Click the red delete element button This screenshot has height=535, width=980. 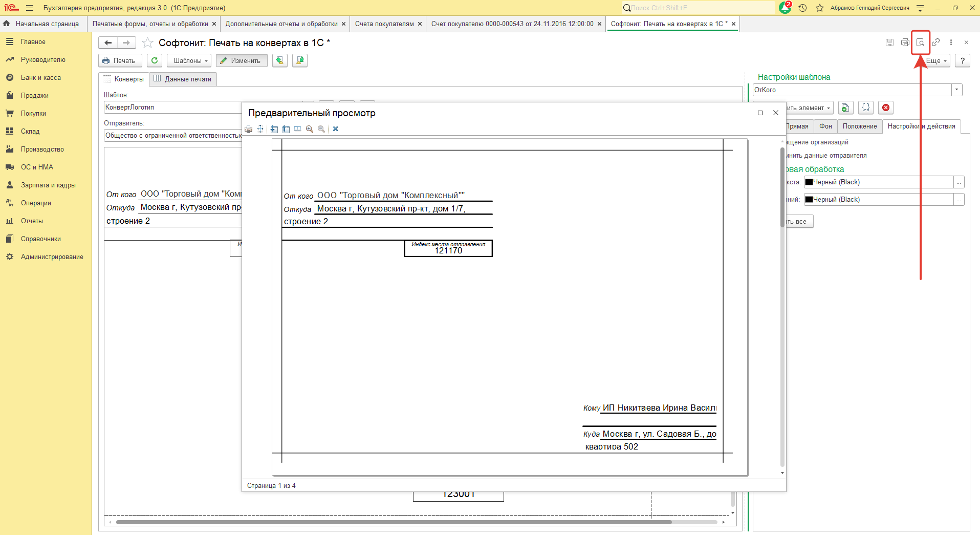click(x=886, y=108)
